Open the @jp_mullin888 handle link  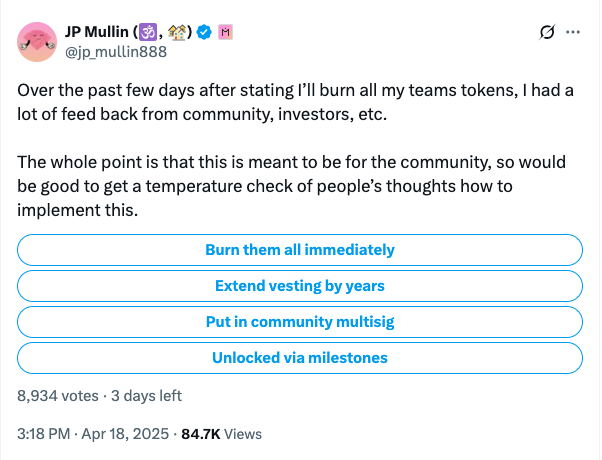tap(116, 51)
